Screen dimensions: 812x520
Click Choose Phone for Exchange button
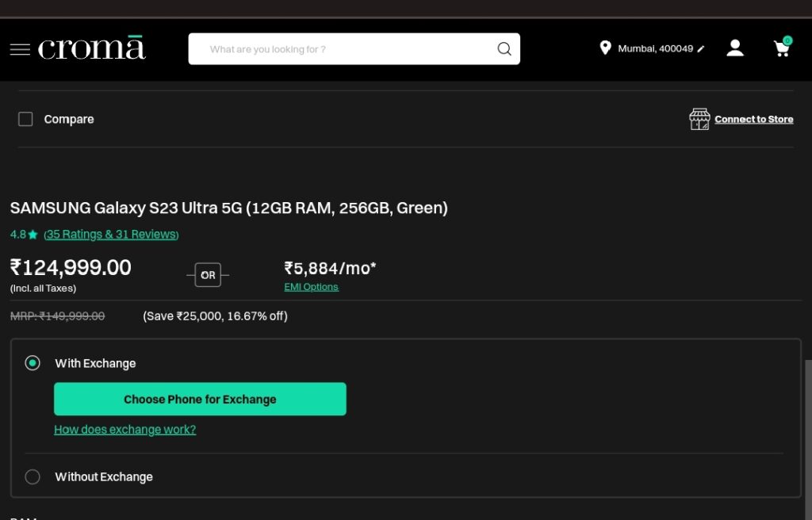point(200,399)
